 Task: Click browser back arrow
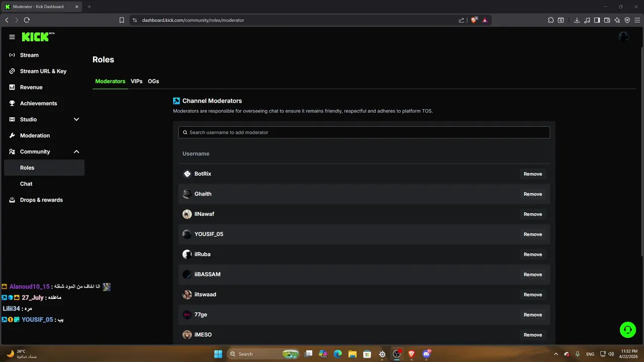[x=7, y=20]
